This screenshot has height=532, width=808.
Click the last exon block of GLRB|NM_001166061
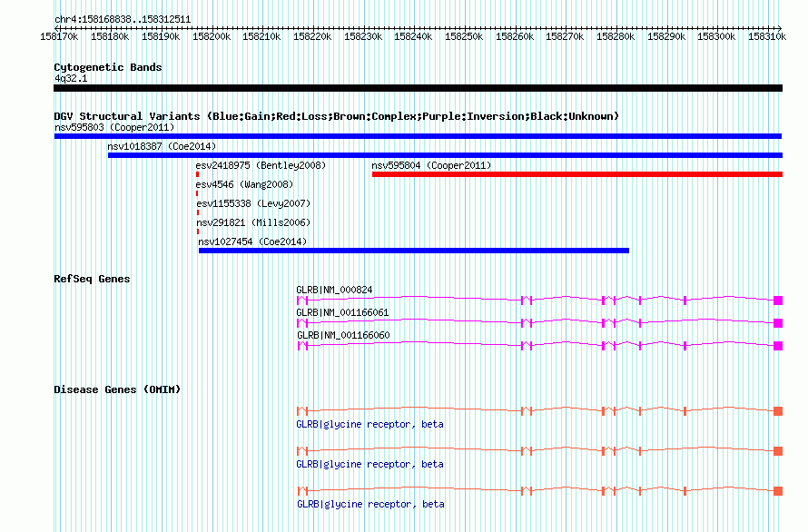(778, 323)
